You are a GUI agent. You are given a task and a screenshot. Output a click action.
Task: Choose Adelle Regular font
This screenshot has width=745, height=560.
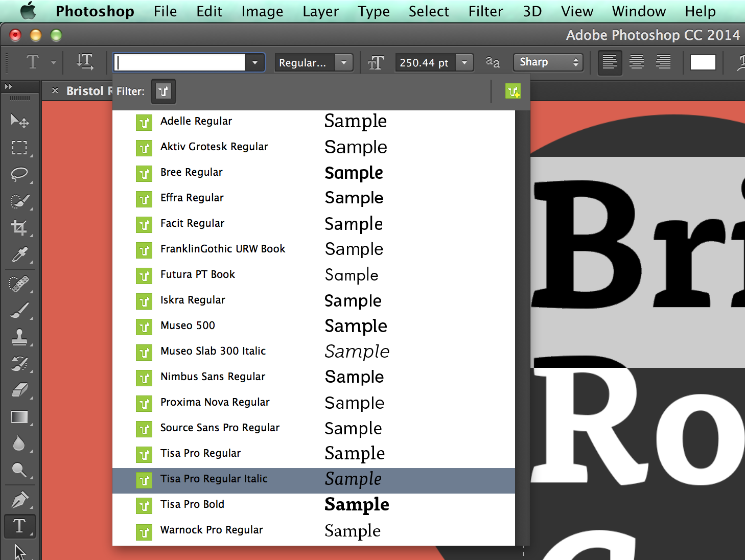[x=314, y=121]
